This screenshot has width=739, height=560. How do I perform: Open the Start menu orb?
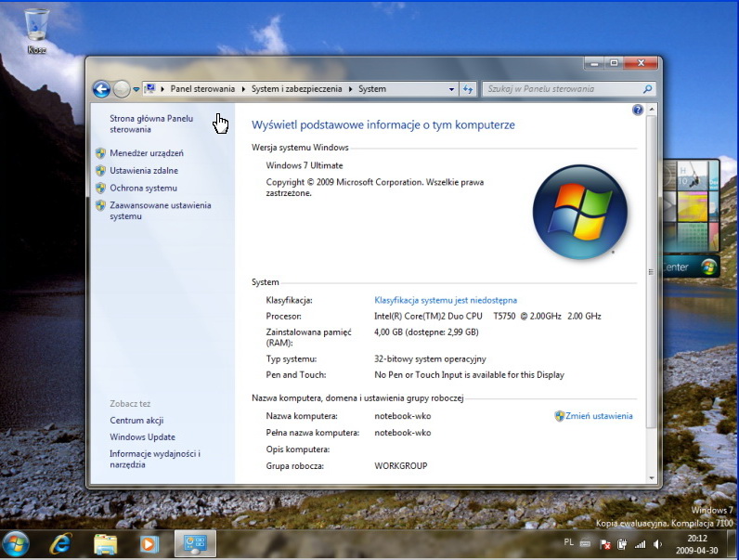coord(16,544)
